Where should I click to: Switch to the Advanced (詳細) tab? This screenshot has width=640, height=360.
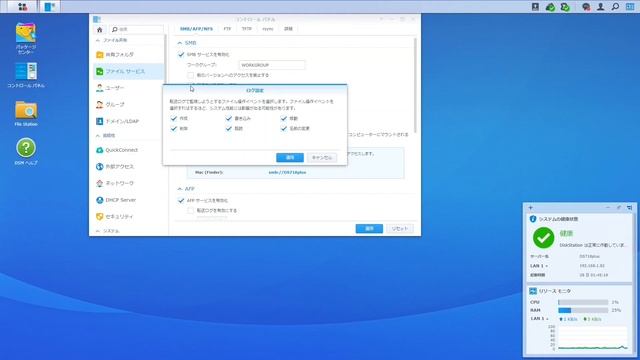click(x=289, y=29)
